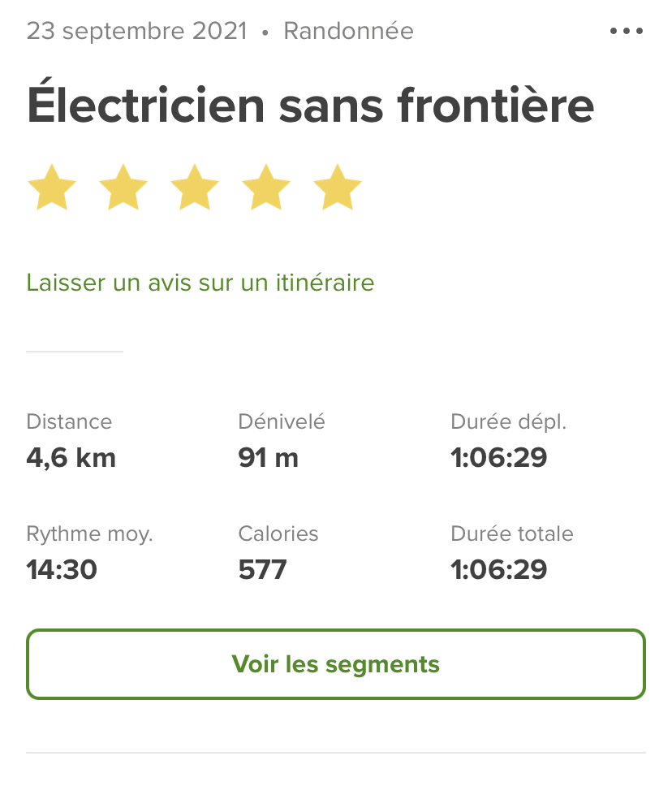Select the second rating star
Screen dimensions: 672x812
pos(123,187)
